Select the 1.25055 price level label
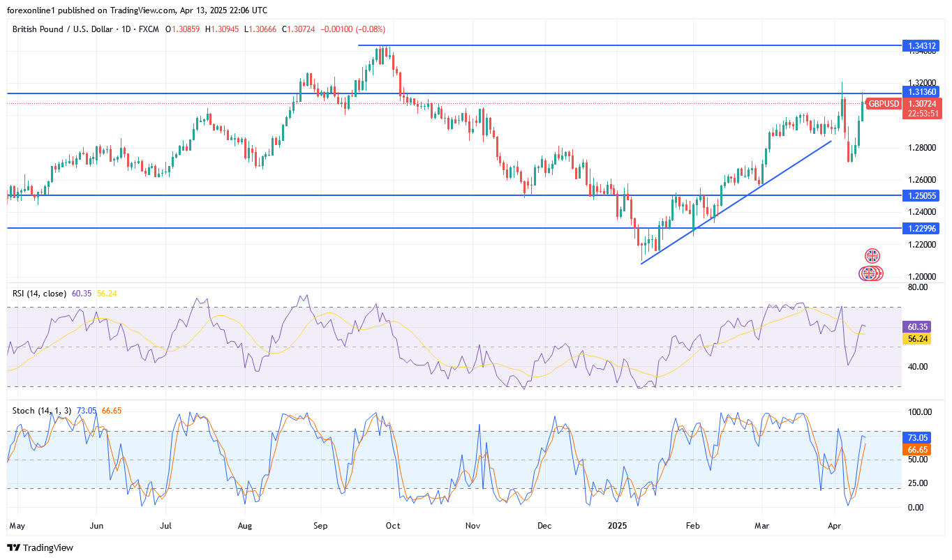Screen dimensions: 952x560 point(921,195)
